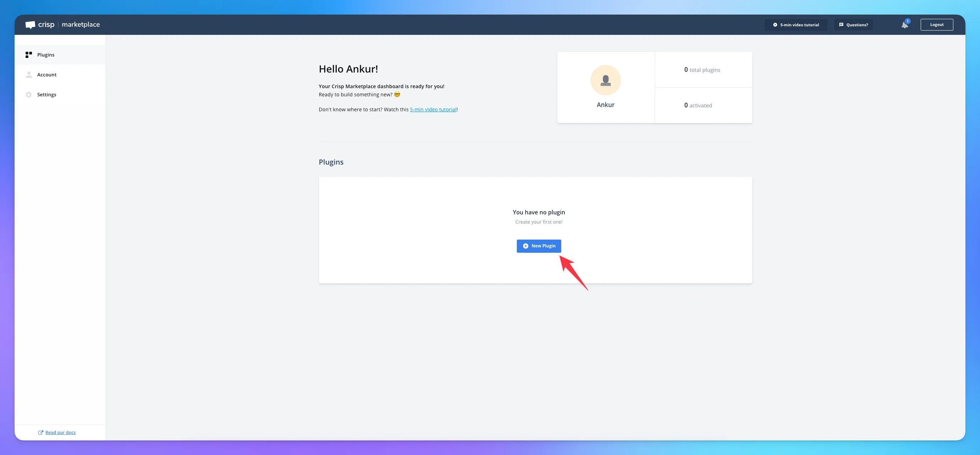
Task: Open the Read our docs link
Action: (60, 433)
